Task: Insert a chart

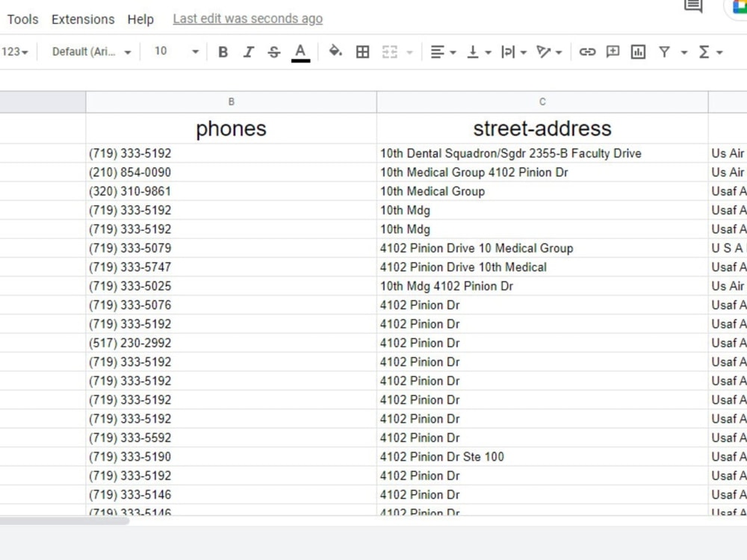Action: (x=639, y=52)
